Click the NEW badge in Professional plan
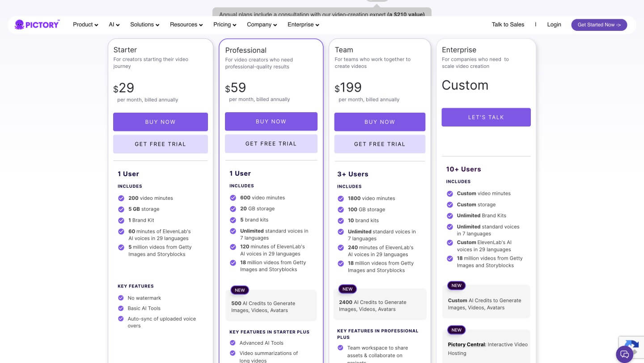The image size is (644, 363). click(x=240, y=290)
